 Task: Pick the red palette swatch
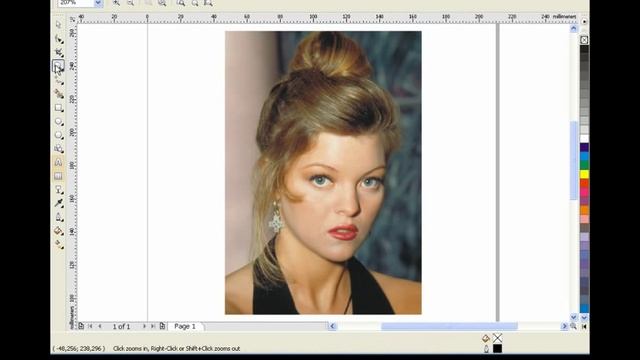pyautogui.click(x=584, y=183)
